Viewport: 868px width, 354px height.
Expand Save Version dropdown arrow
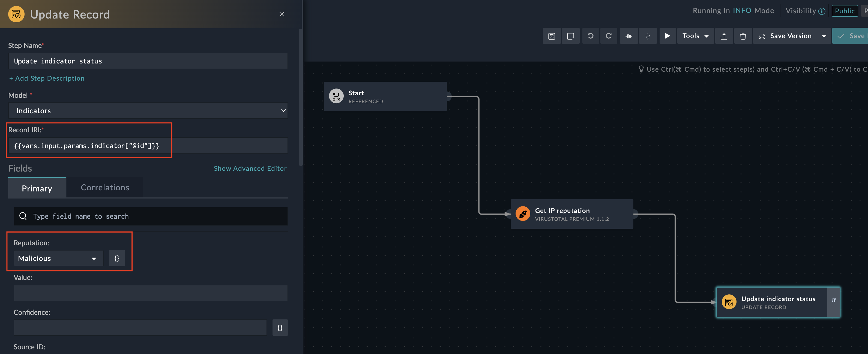pyautogui.click(x=824, y=36)
